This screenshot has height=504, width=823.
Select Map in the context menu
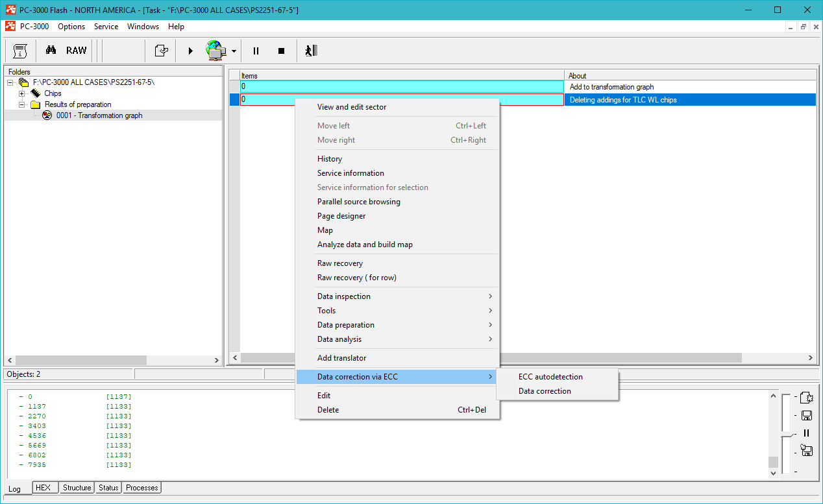(397, 230)
